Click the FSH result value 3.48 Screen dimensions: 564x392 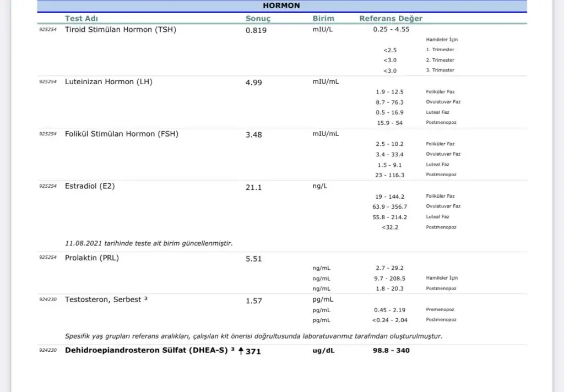pos(253,134)
